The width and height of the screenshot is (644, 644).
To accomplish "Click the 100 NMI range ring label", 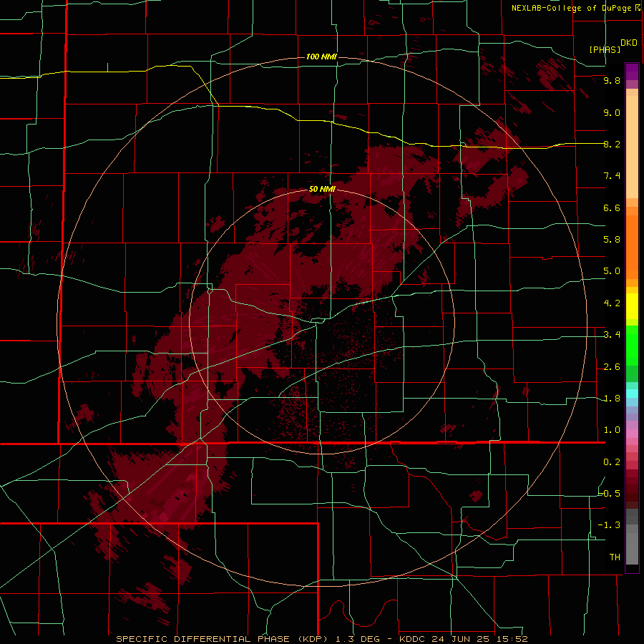I will (321, 57).
